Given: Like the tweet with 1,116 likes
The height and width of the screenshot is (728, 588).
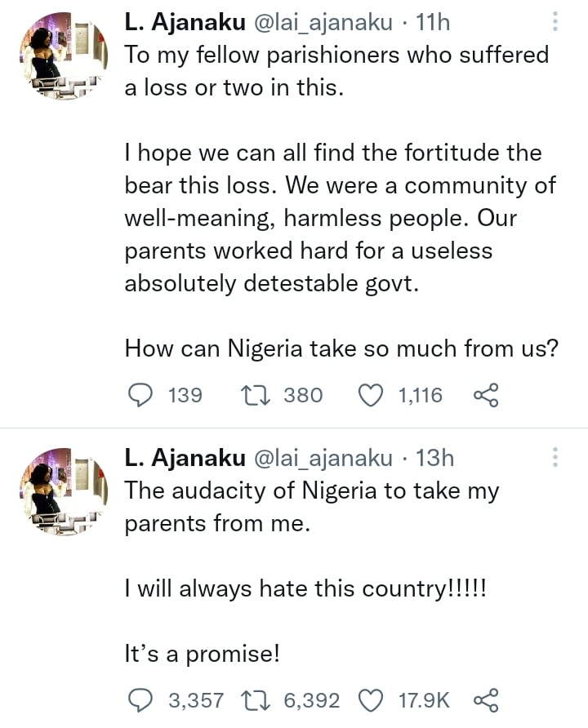Looking at the screenshot, I should click(372, 396).
